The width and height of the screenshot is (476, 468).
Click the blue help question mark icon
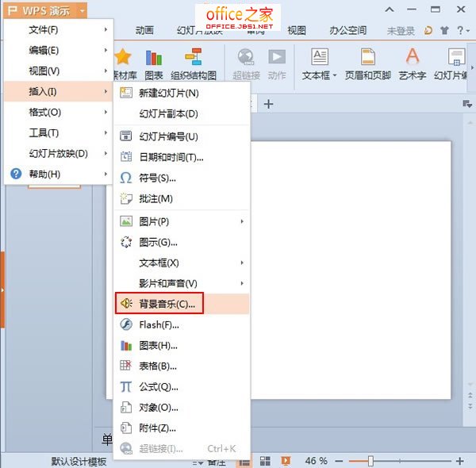click(16, 174)
